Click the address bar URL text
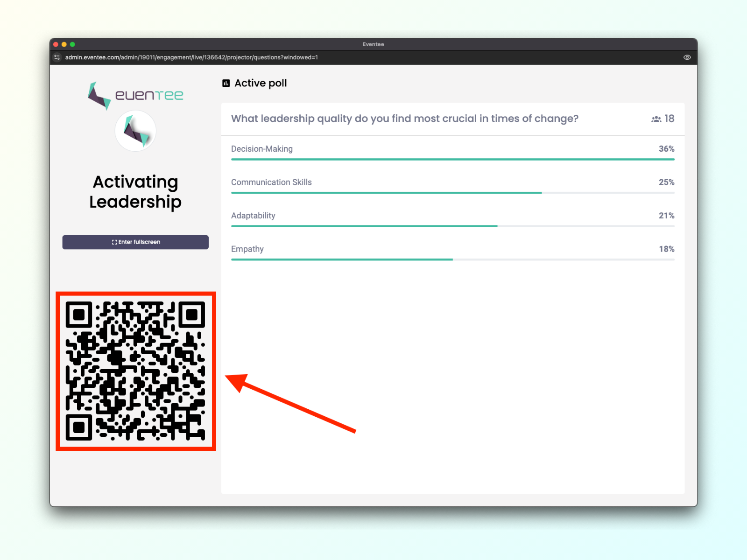This screenshot has height=560, width=747. click(x=191, y=57)
